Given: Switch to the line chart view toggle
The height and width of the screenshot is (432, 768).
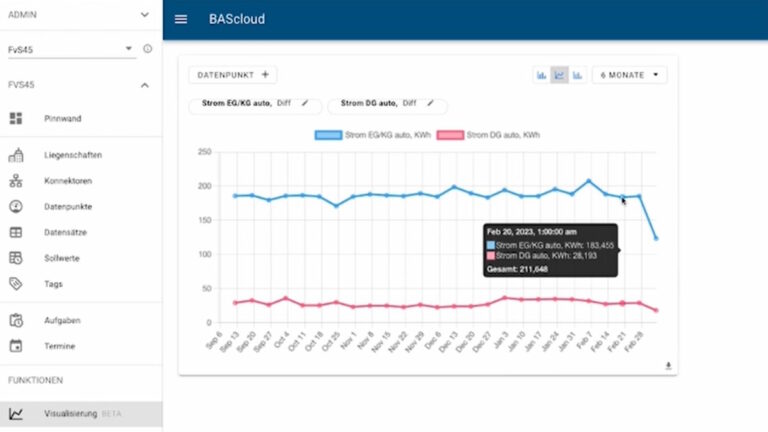Looking at the screenshot, I should pyautogui.click(x=560, y=75).
